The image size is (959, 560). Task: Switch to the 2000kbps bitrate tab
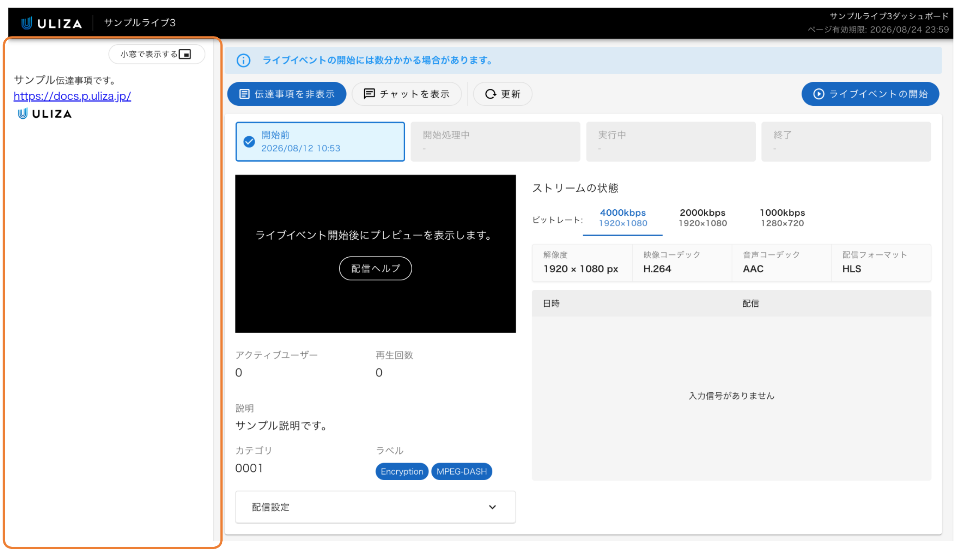[x=703, y=218]
